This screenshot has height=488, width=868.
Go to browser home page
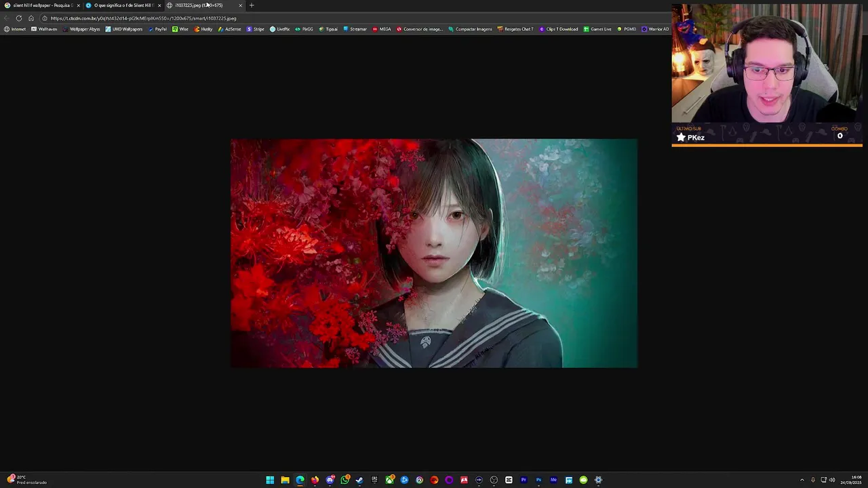click(x=31, y=18)
